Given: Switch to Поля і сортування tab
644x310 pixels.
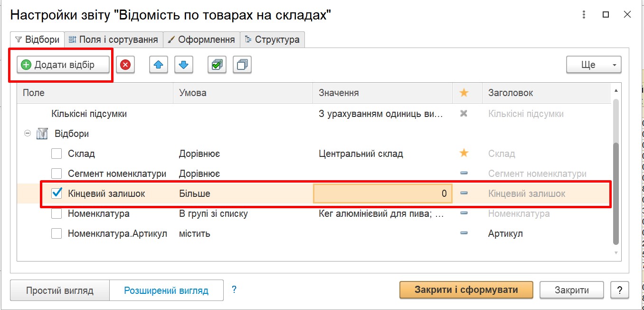Looking at the screenshot, I should [114, 39].
